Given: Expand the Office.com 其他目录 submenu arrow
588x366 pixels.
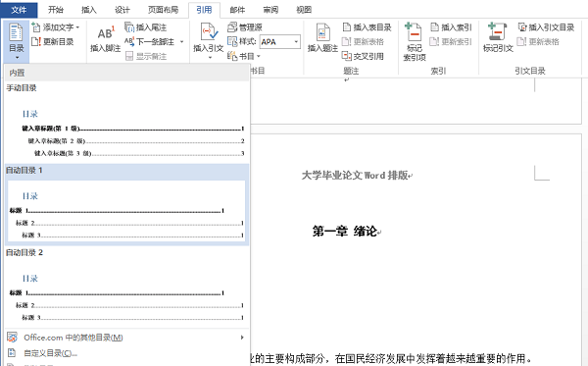Looking at the screenshot, I should point(242,338).
